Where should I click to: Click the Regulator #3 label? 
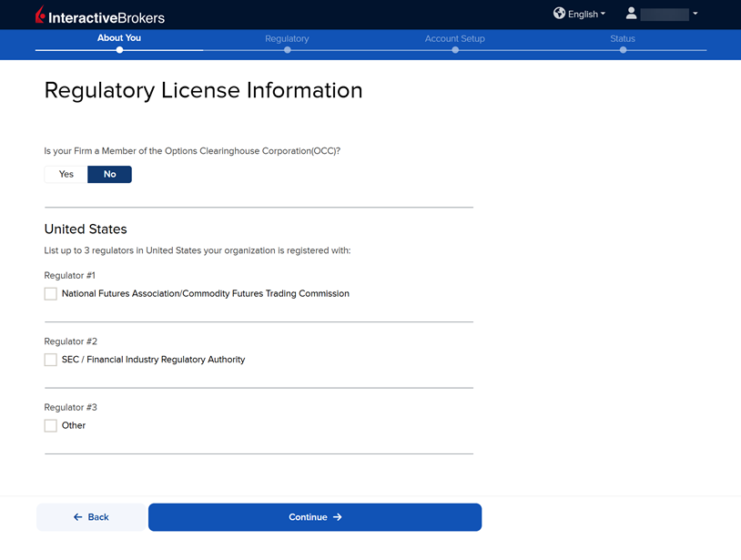(70, 407)
